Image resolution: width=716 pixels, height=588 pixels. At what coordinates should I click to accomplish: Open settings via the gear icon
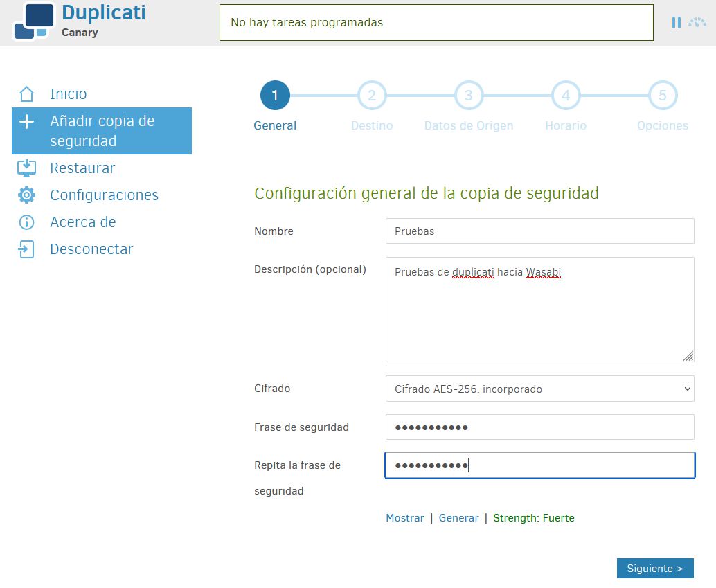click(26, 195)
